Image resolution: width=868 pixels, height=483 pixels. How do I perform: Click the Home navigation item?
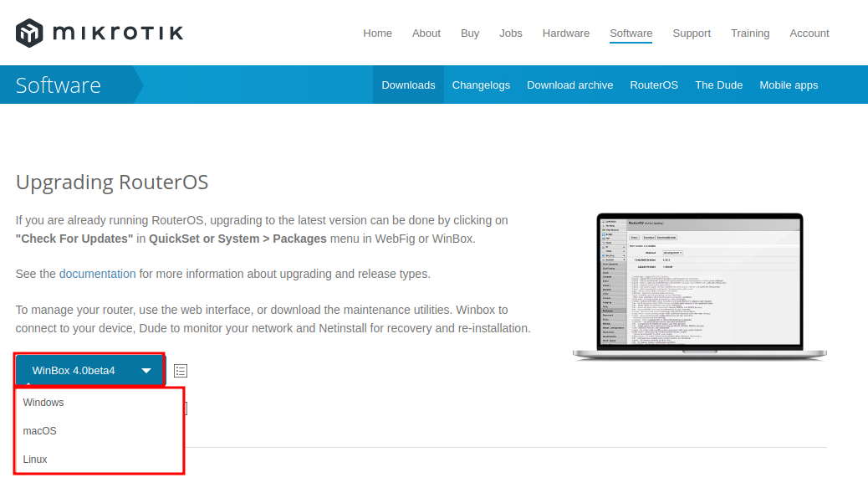click(x=377, y=33)
